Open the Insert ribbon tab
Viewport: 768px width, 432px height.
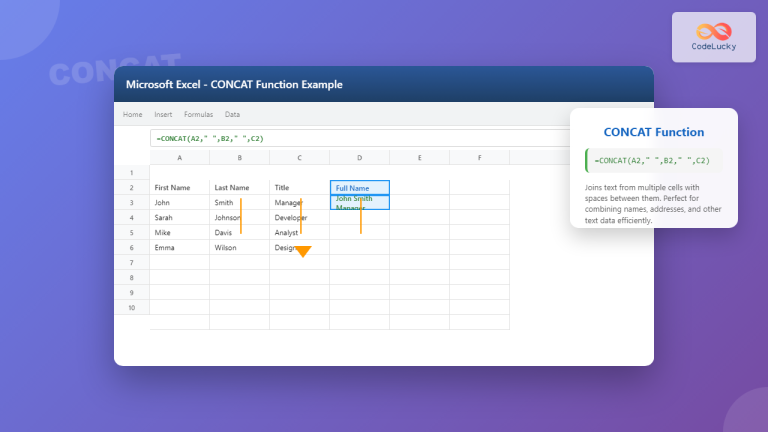(163, 115)
